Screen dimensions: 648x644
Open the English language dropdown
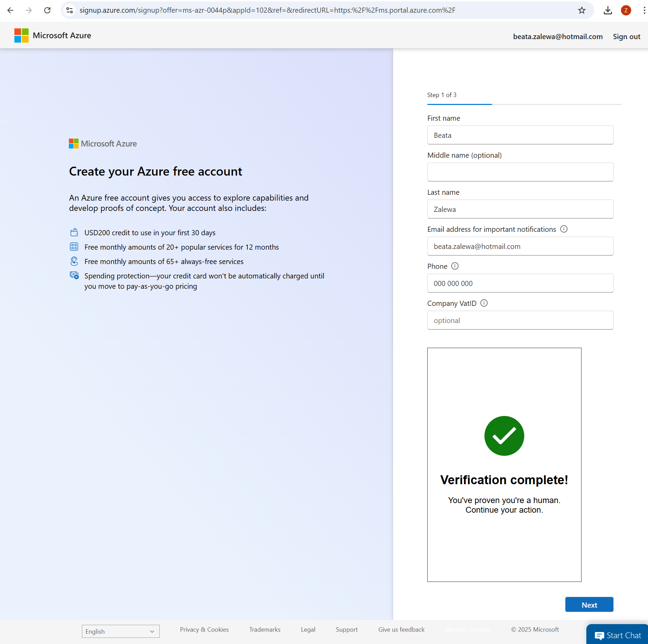[x=121, y=631]
